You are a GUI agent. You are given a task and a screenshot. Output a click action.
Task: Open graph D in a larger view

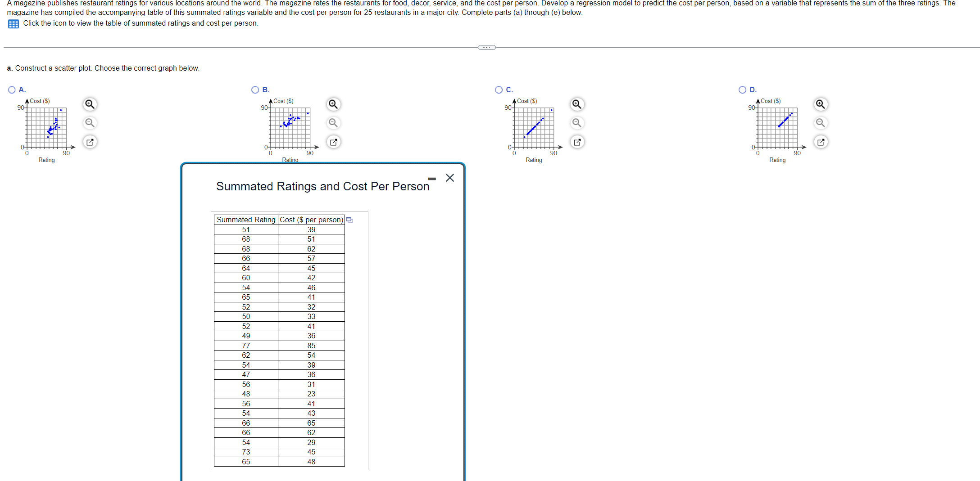click(x=821, y=142)
